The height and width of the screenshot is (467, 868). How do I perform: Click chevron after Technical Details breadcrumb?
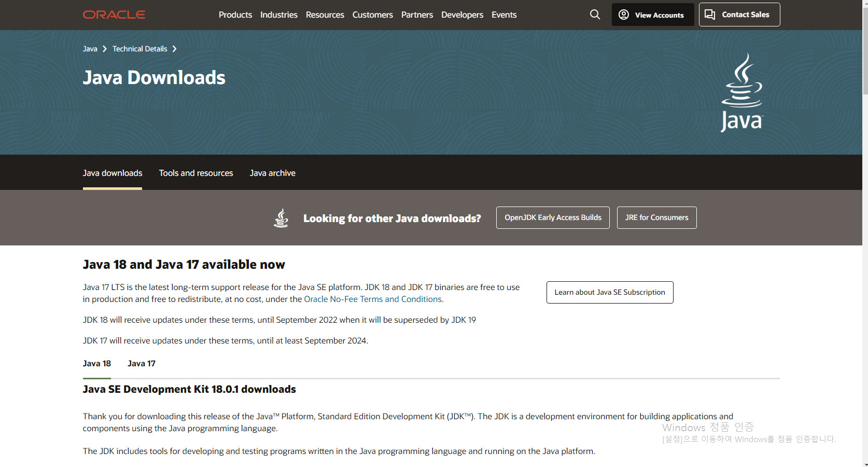pyautogui.click(x=174, y=49)
